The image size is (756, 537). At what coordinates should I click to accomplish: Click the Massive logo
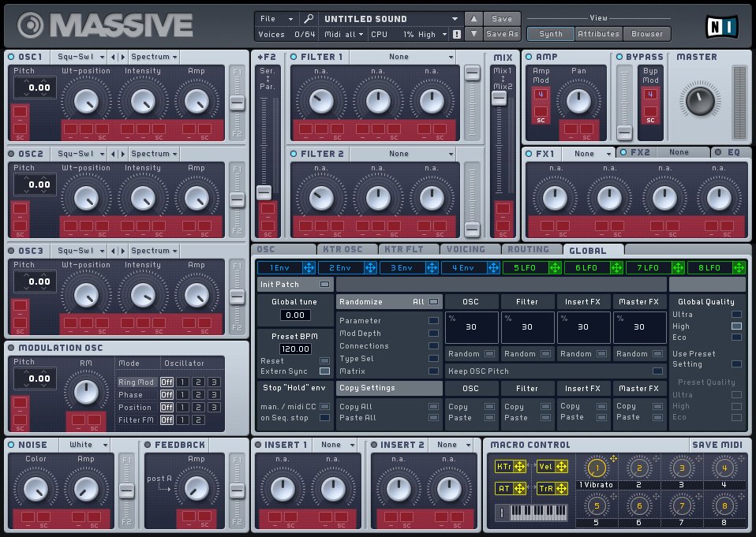105,25
